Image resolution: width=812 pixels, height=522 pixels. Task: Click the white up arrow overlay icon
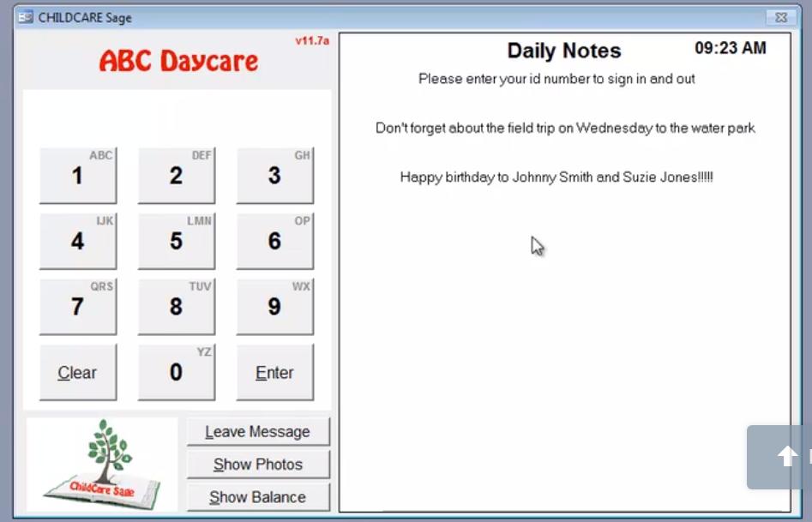click(x=787, y=456)
